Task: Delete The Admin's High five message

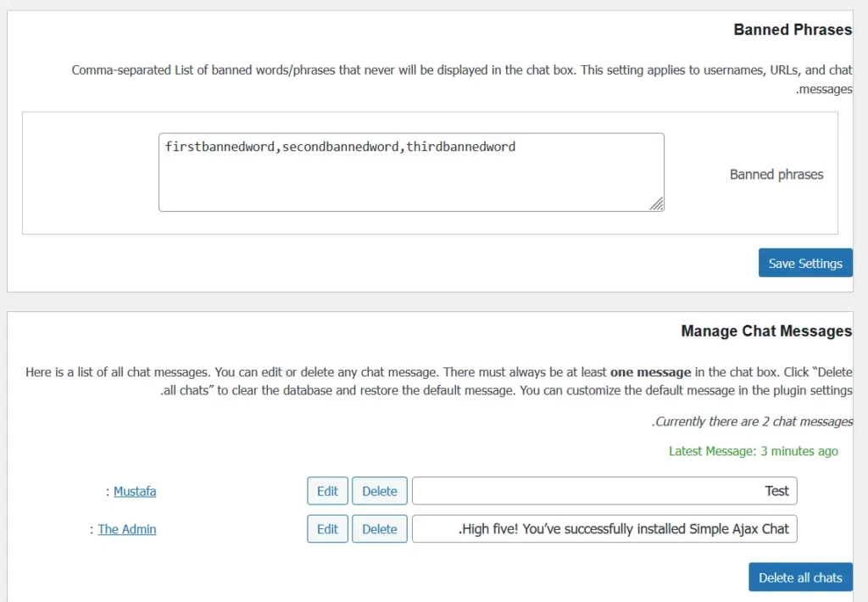Action: pyautogui.click(x=379, y=529)
